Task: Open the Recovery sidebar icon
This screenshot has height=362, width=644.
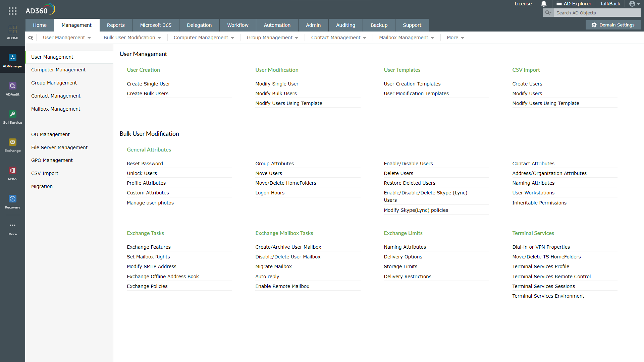Action: [12, 201]
